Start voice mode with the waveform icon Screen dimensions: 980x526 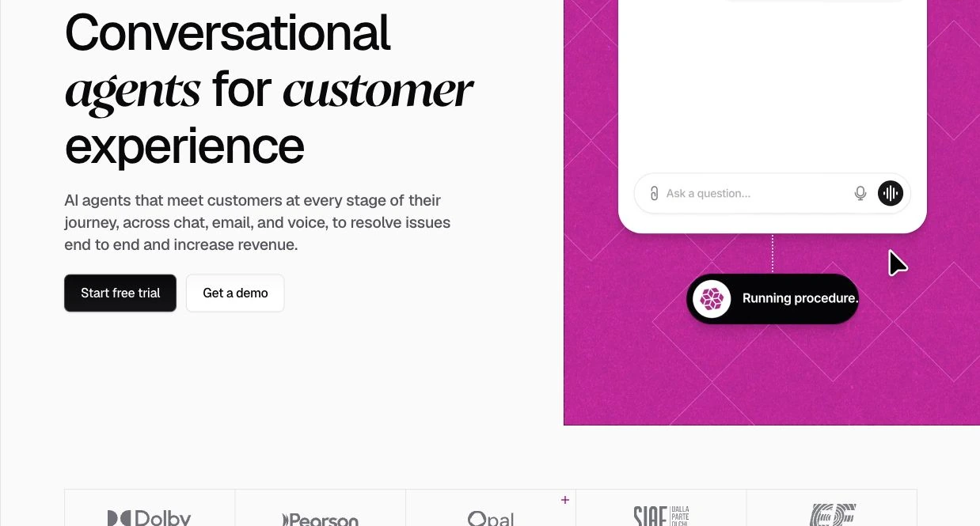(x=891, y=193)
